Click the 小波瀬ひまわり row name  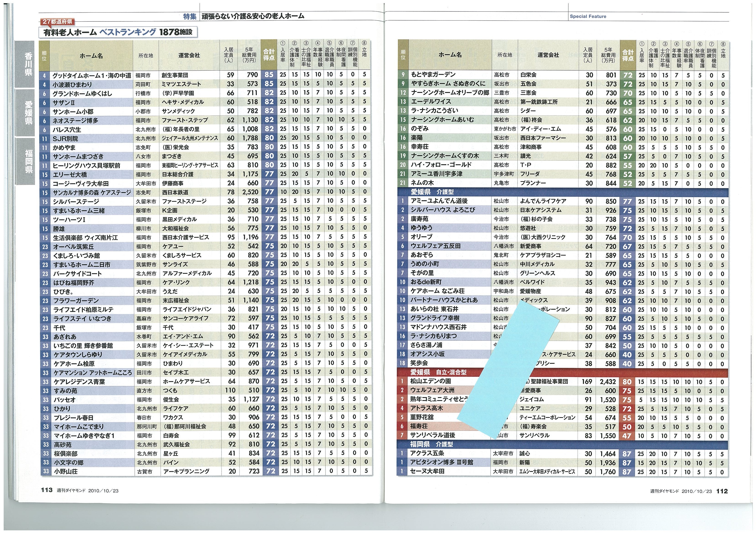(72, 85)
